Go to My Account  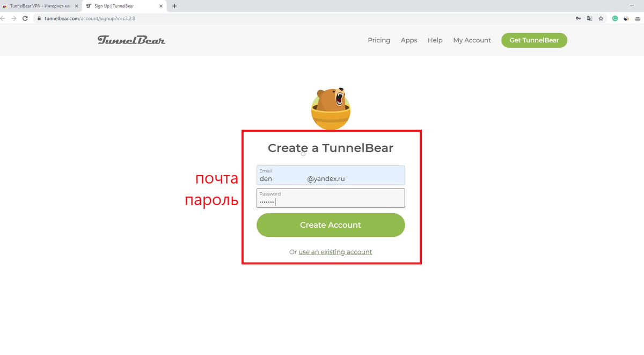click(472, 40)
